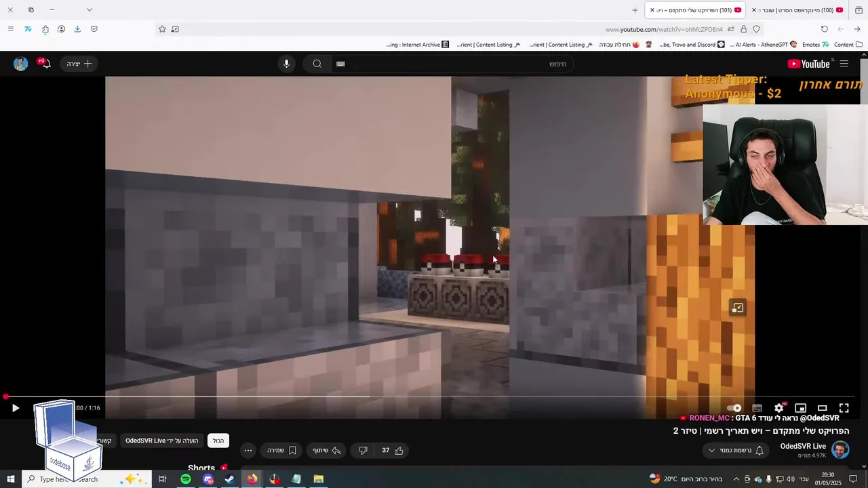Open OdedSVR Live channel avatar
The width and height of the screenshot is (868, 488).
pyautogui.click(x=840, y=450)
